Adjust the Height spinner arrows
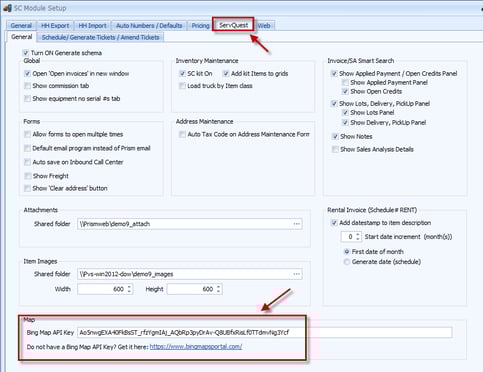483x372 pixels. 218,289
